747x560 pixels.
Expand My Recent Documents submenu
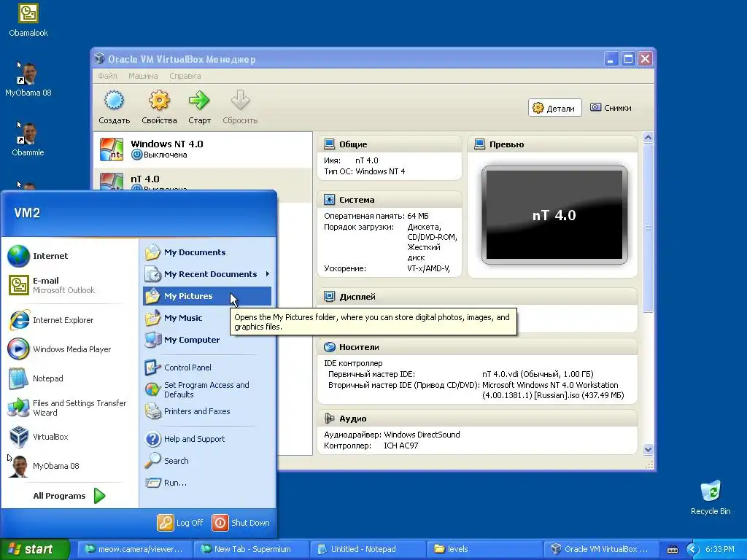pos(207,274)
